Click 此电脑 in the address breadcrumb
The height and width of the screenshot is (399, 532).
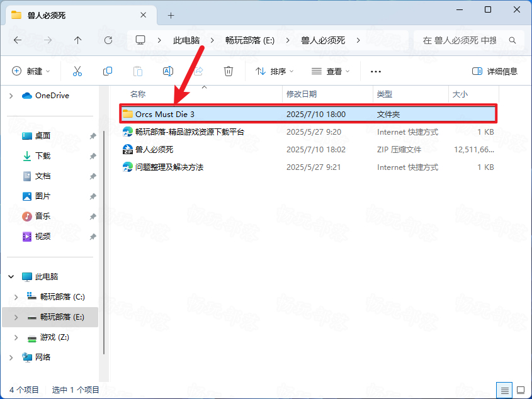coord(186,40)
